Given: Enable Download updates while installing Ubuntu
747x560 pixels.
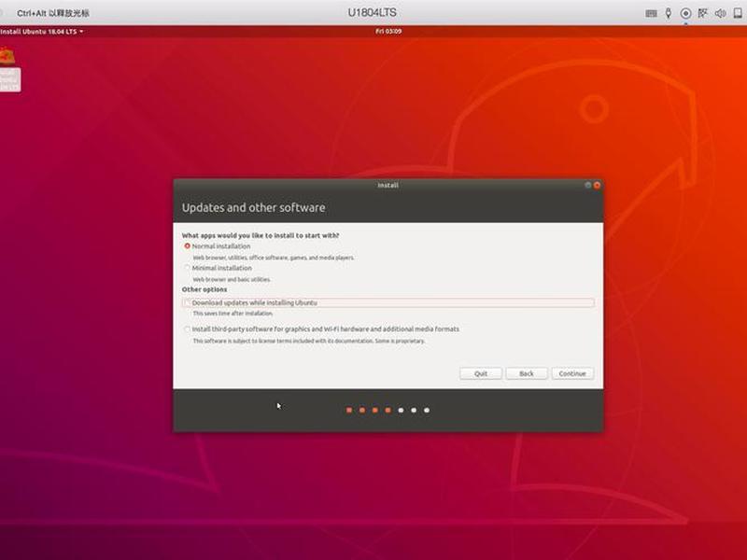Looking at the screenshot, I should coord(188,302).
